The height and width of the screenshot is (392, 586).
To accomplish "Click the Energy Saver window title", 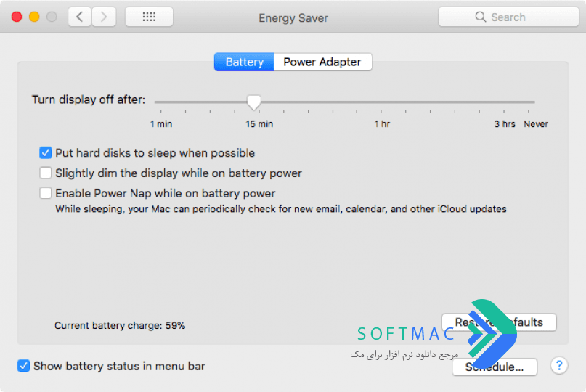I will pos(293,18).
